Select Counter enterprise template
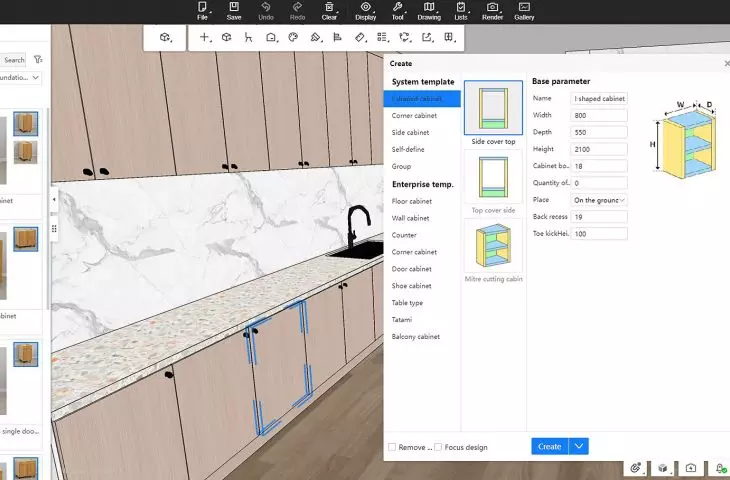Screen dimensions: 730x480 404,235
